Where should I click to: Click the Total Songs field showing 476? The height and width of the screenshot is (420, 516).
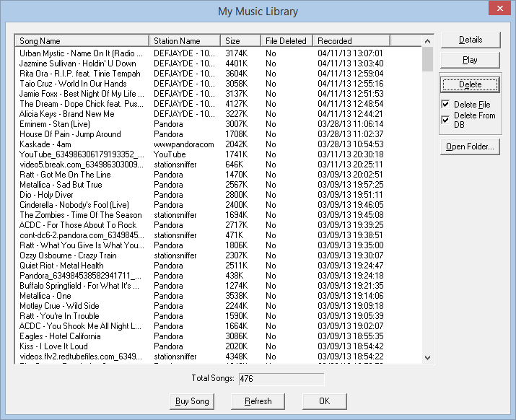(281, 379)
